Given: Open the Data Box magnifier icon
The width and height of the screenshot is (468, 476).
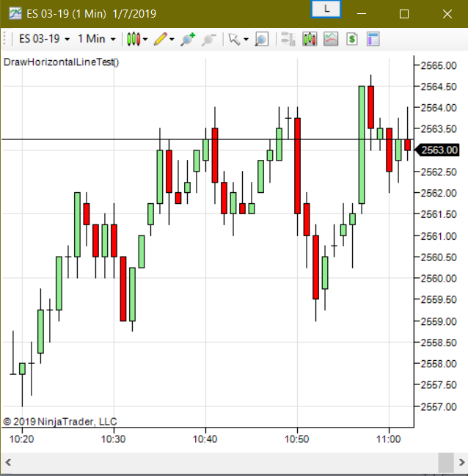Looking at the screenshot, I should [261, 39].
